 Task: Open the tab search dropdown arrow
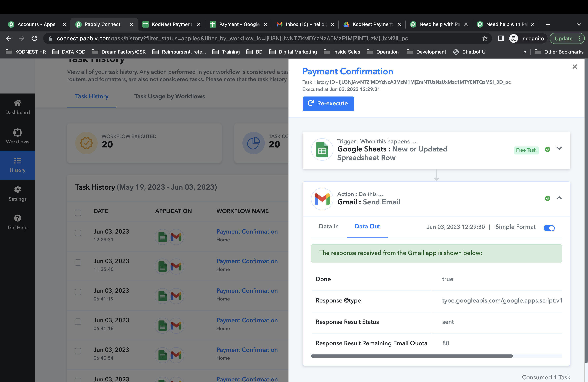(x=579, y=24)
